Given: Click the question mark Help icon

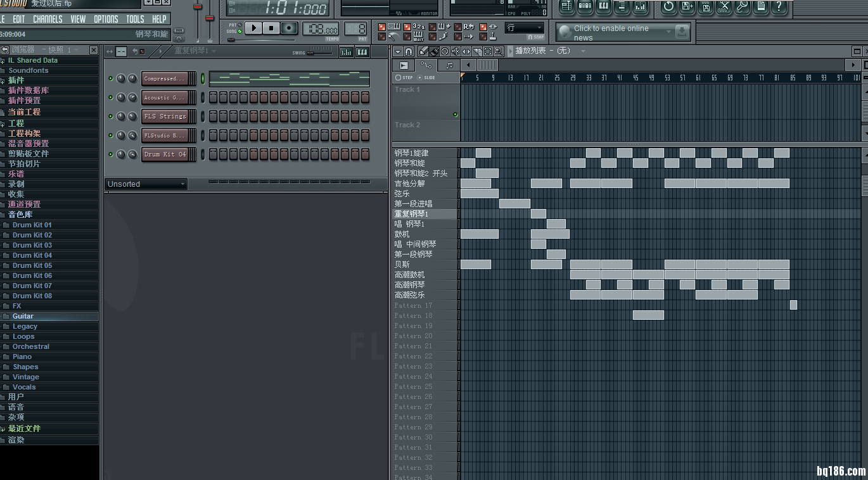Looking at the screenshot, I should click(x=779, y=7).
